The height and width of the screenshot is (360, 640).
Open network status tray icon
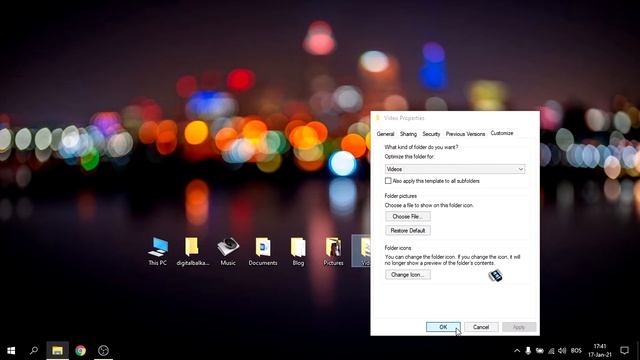pyautogui.click(x=551, y=351)
